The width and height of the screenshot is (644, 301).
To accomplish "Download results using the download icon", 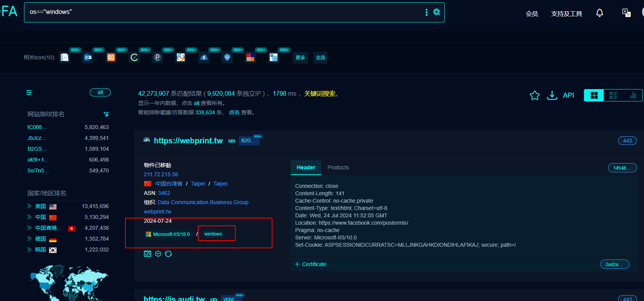I will click(x=552, y=95).
